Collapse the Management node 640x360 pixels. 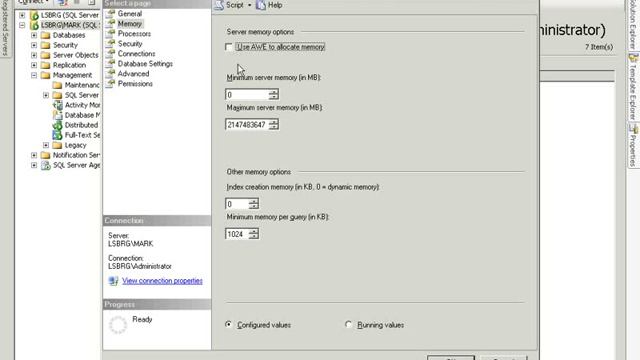(x=34, y=75)
